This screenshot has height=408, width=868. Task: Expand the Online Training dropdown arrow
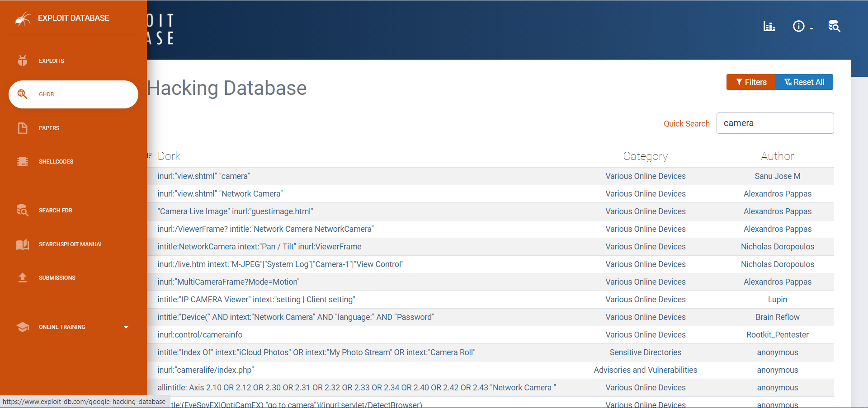[x=126, y=327]
